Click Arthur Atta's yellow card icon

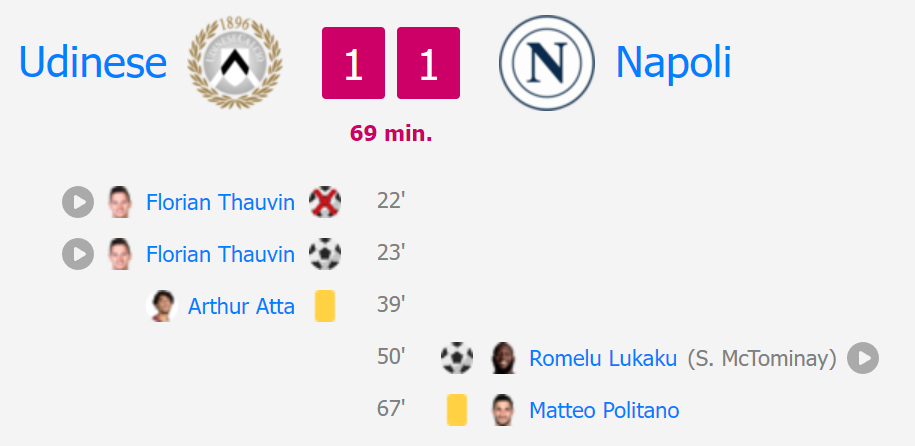click(325, 306)
